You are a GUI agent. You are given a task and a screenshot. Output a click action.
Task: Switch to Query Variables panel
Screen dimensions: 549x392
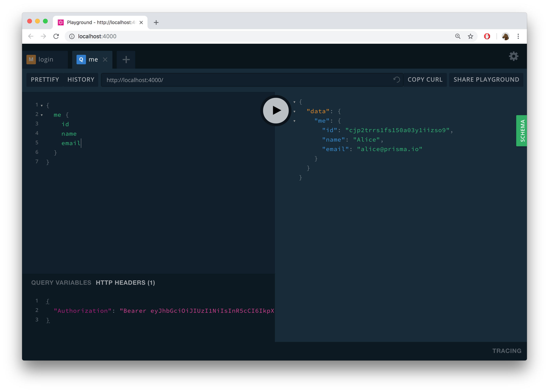[x=61, y=283]
